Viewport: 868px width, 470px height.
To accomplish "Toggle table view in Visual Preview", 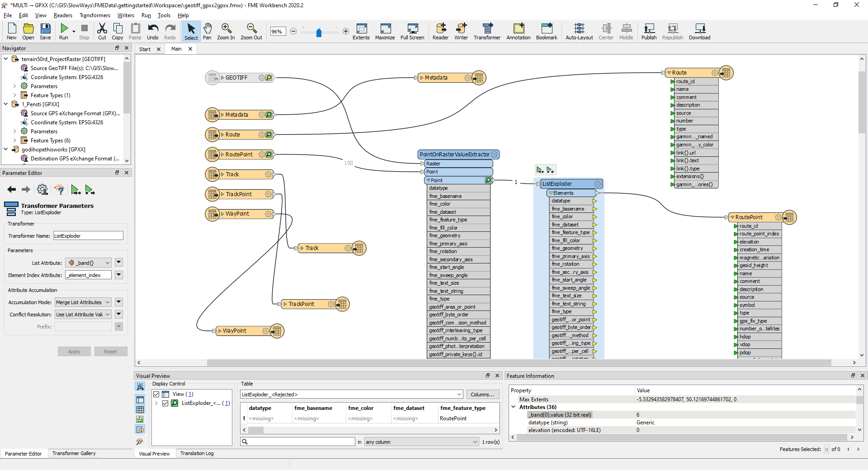I will (140, 409).
